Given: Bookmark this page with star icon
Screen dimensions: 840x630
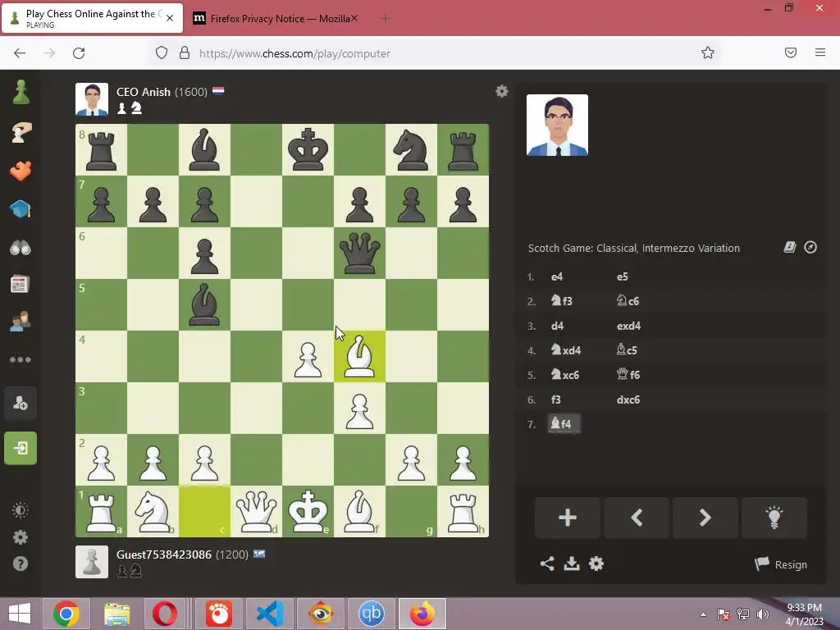Looking at the screenshot, I should tap(708, 52).
